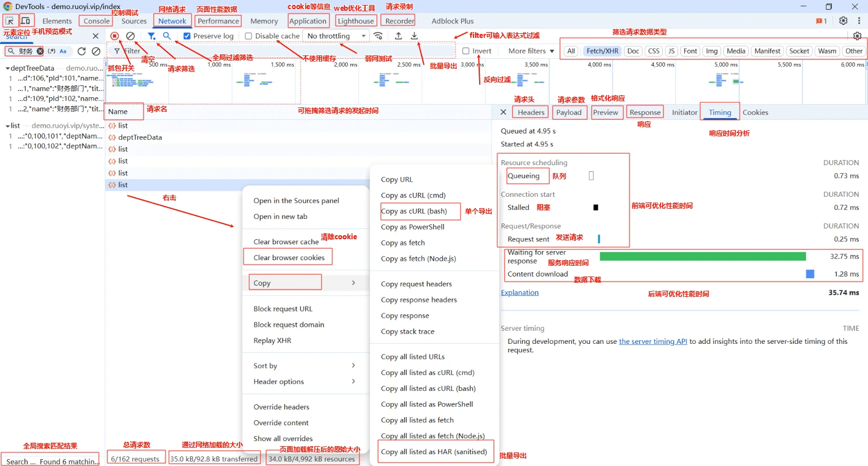Viewport: 868px width, 466px height.
Task: Stop recording network log with red record icon
Action: 115,36
